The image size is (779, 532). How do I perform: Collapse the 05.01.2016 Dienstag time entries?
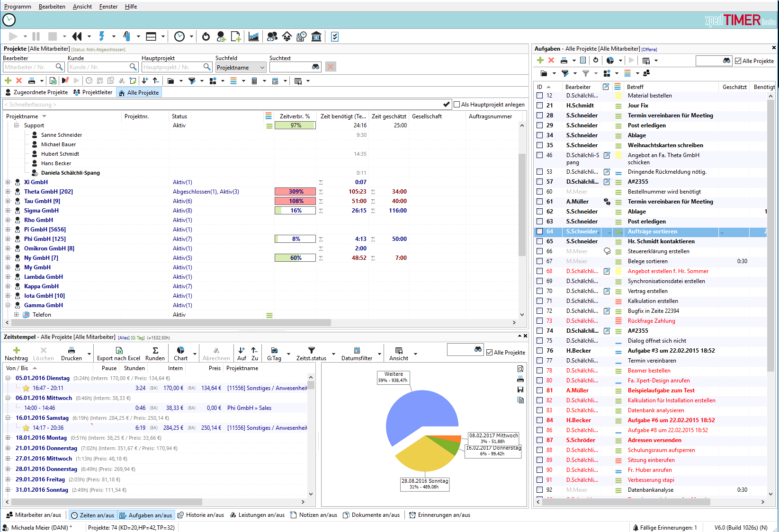(8, 378)
